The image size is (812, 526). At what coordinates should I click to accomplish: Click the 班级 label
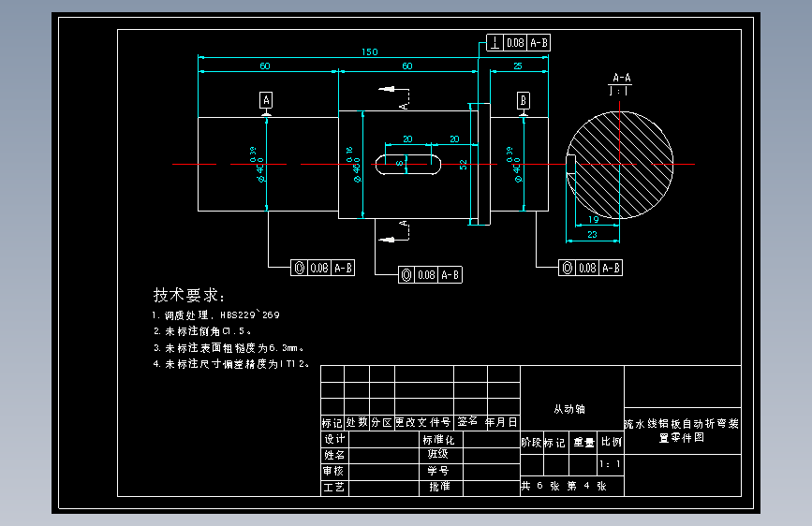438,454
